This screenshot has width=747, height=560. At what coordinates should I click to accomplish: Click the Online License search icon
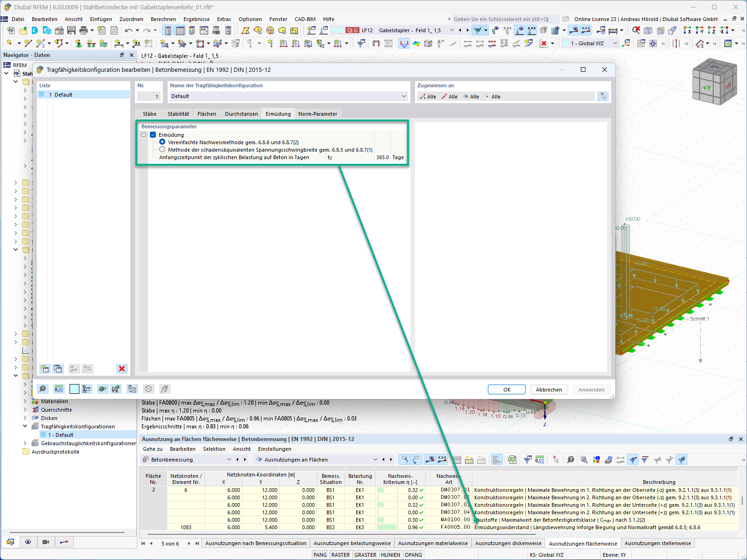click(x=565, y=19)
